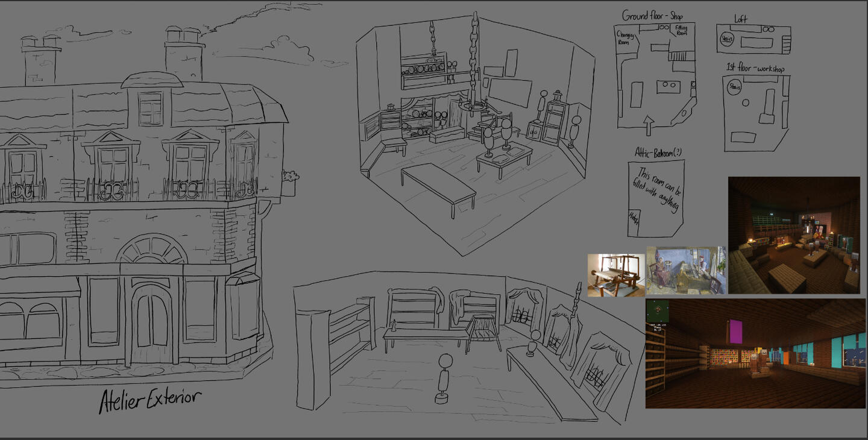Click the handwritten Atelier Exterior label
The width and height of the screenshot is (868, 440).
(149, 398)
